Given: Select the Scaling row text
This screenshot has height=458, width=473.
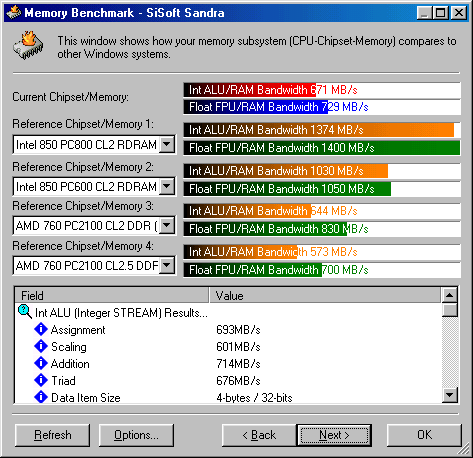Looking at the screenshot, I should click(x=69, y=347).
